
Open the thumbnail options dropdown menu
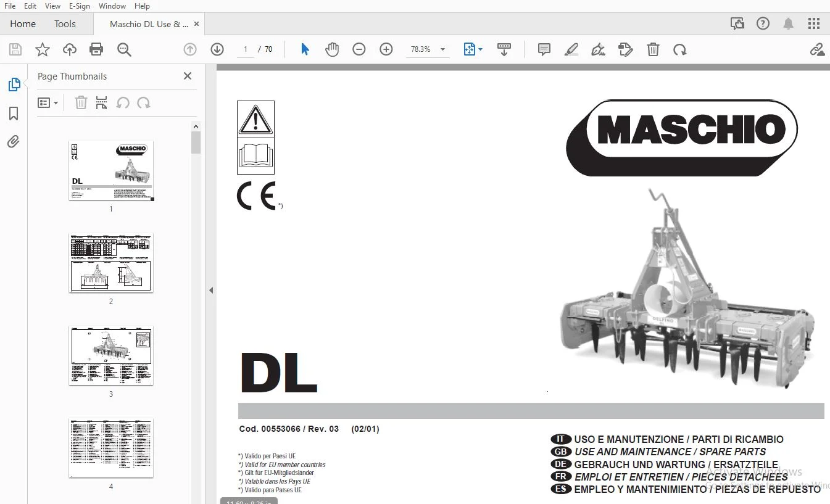(x=48, y=103)
